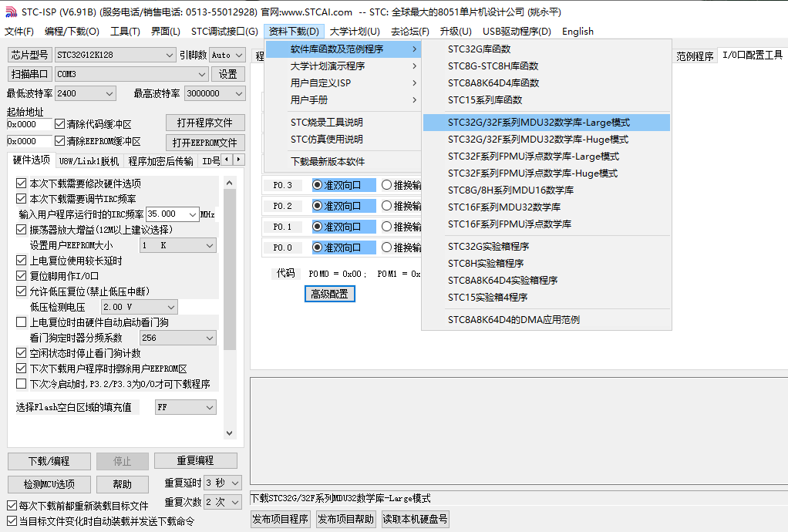The image size is (788, 532).
Task: Click 打开EEPROM文件 button
Action: click(205, 143)
